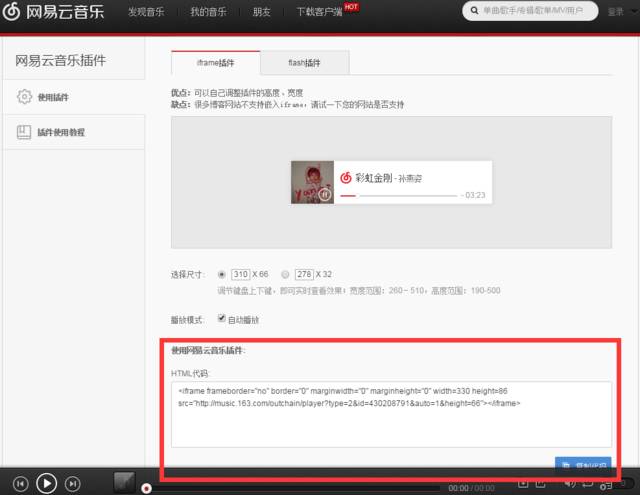Click the volume icon in the bottom bar
The width and height of the screenshot is (640, 495).
[x=570, y=484]
